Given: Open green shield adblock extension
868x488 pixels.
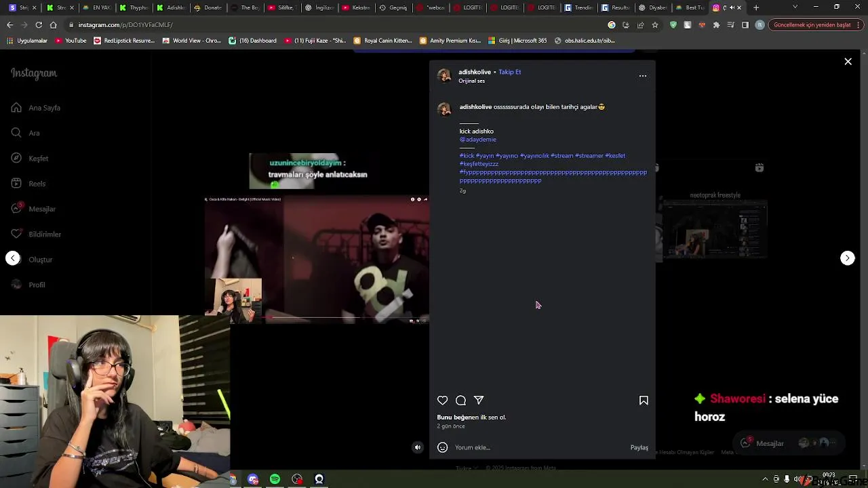Looking at the screenshot, I should [x=673, y=25].
